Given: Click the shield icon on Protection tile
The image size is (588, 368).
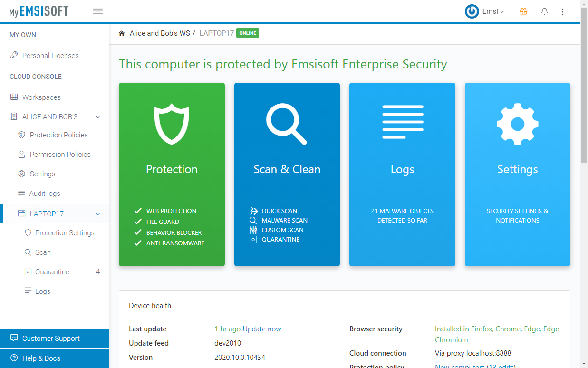Looking at the screenshot, I should tap(172, 125).
